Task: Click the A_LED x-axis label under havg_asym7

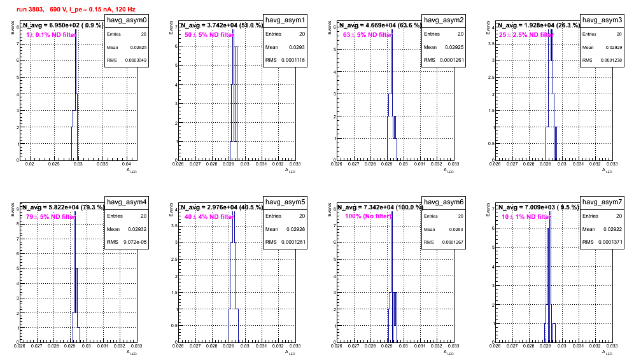Action: pos(607,353)
